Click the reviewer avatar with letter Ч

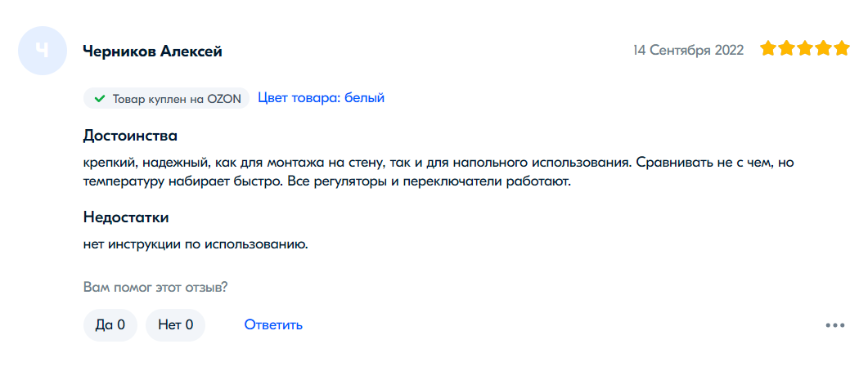tap(43, 51)
